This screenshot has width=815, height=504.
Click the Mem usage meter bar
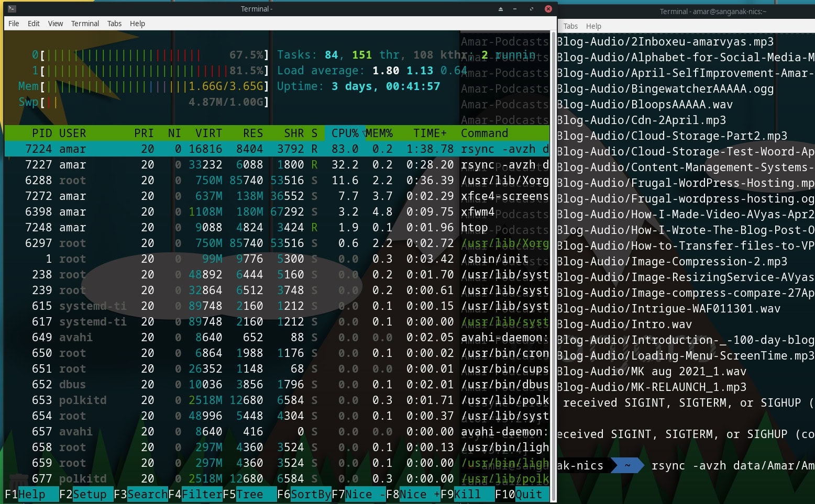144,86
